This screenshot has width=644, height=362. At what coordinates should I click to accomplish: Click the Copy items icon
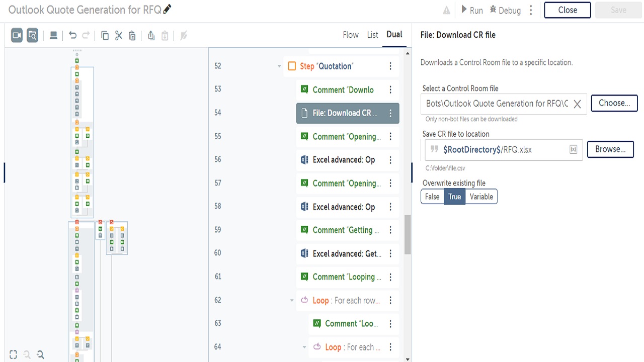point(105,35)
